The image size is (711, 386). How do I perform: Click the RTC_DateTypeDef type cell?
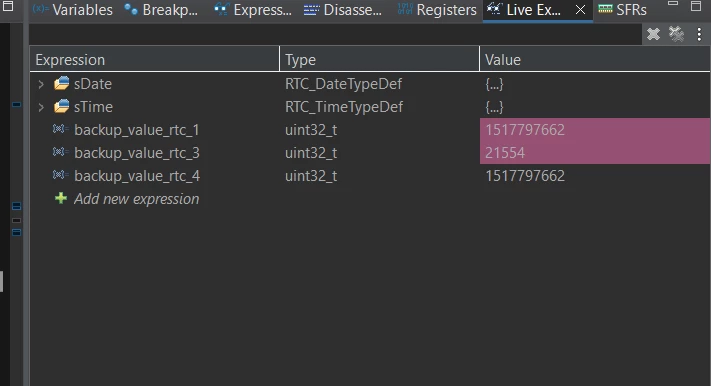point(343,84)
